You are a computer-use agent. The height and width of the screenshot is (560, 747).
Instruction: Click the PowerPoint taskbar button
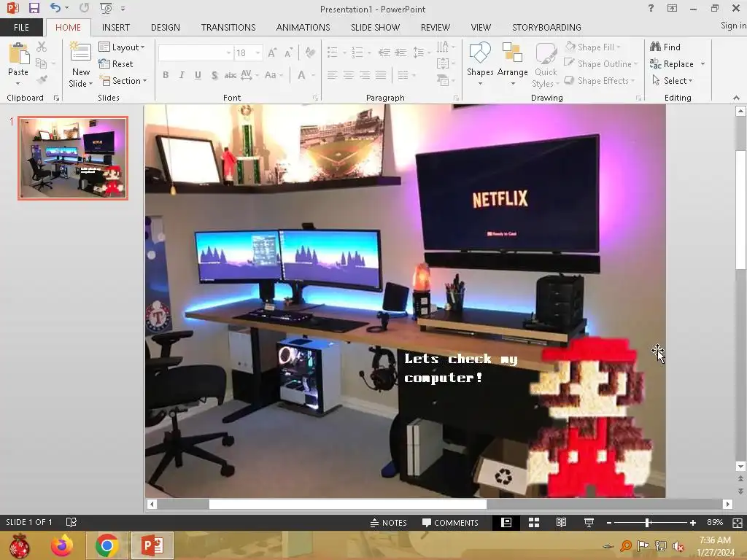152,545
